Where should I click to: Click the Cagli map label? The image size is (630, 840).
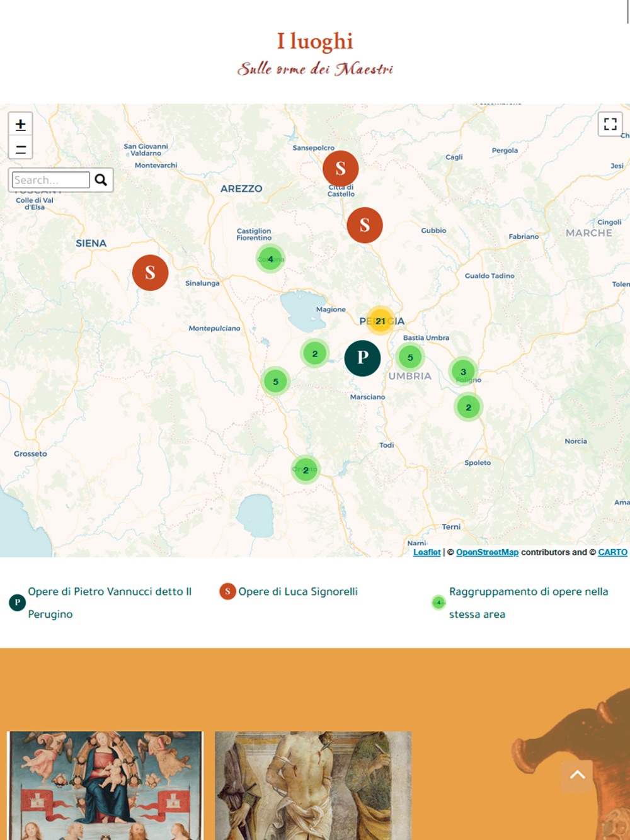(454, 157)
